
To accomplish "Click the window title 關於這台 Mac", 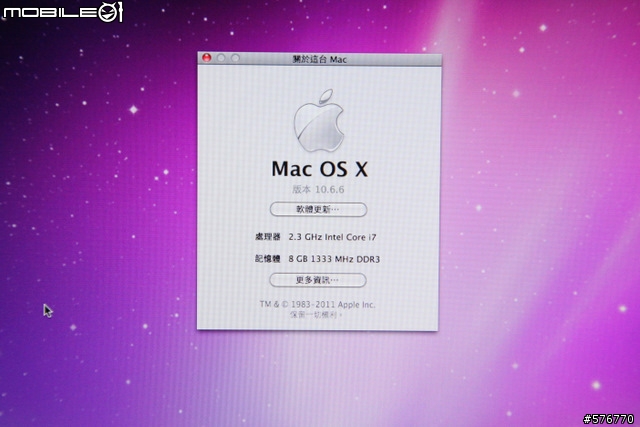I will coord(320,60).
